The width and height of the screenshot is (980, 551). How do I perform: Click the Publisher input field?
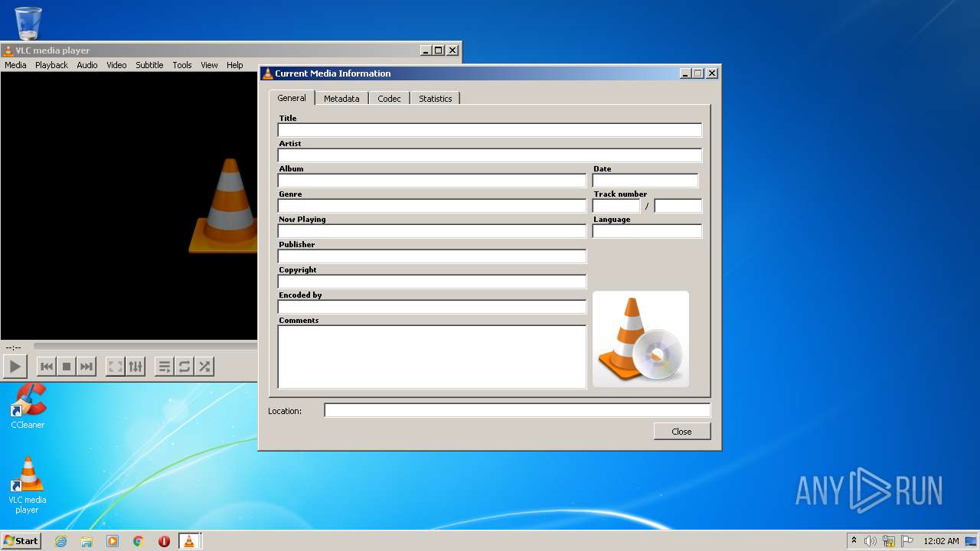click(432, 256)
